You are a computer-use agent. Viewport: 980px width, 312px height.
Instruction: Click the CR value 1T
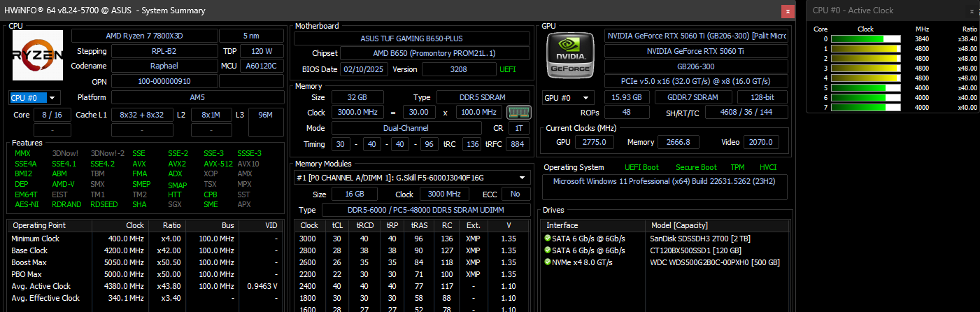(x=518, y=129)
